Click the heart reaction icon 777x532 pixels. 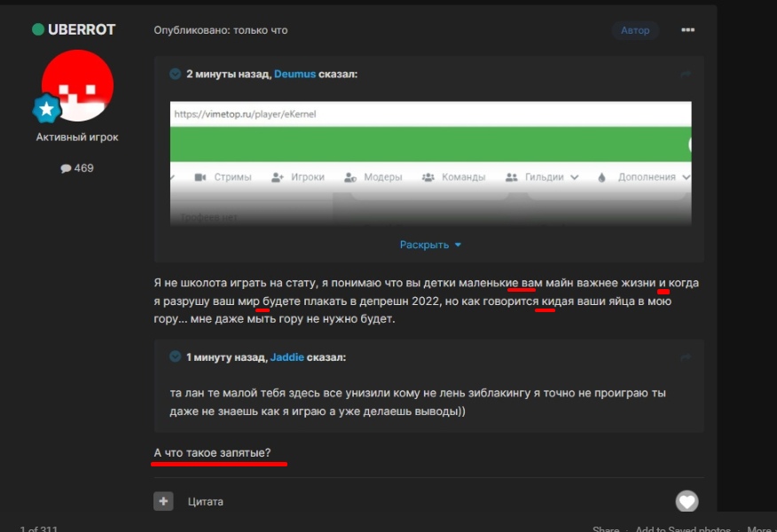click(687, 502)
